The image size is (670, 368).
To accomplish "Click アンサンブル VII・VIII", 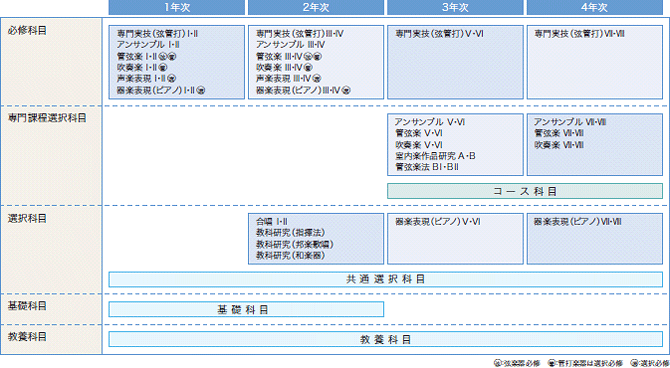I will pos(570,122).
